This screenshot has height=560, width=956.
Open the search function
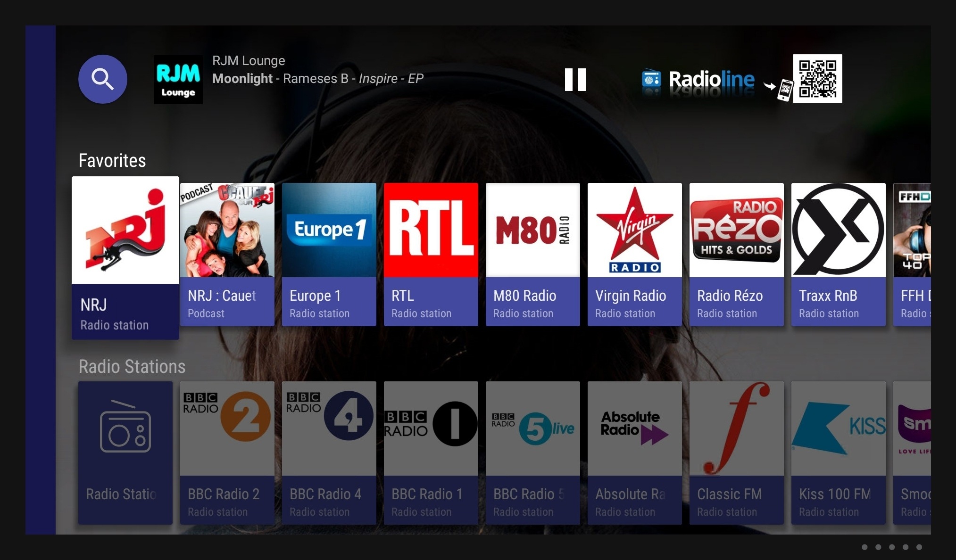click(102, 79)
